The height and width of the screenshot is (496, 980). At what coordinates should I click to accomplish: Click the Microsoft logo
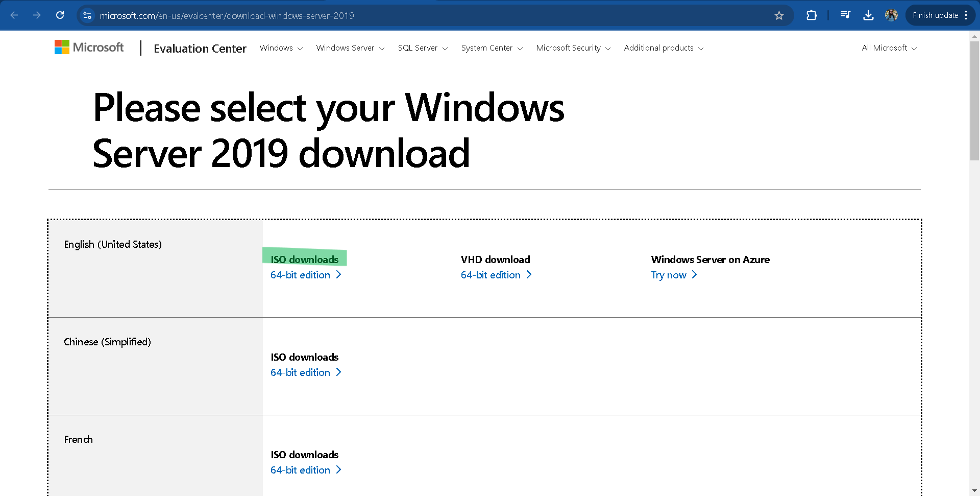[89, 47]
